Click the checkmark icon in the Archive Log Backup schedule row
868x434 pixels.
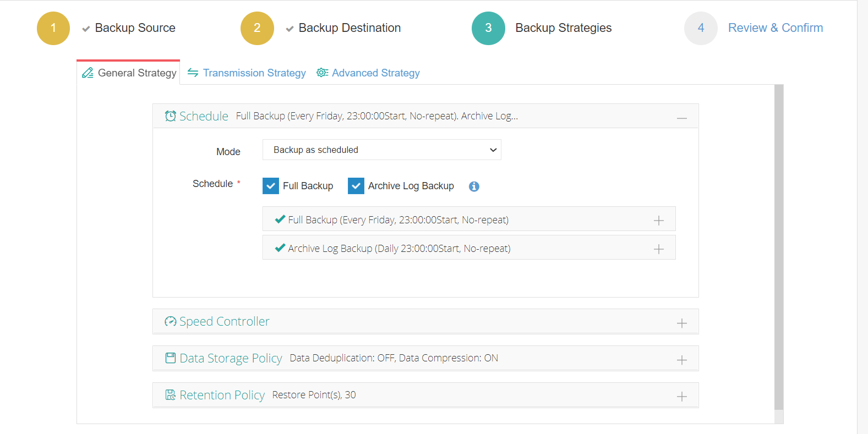pos(280,248)
